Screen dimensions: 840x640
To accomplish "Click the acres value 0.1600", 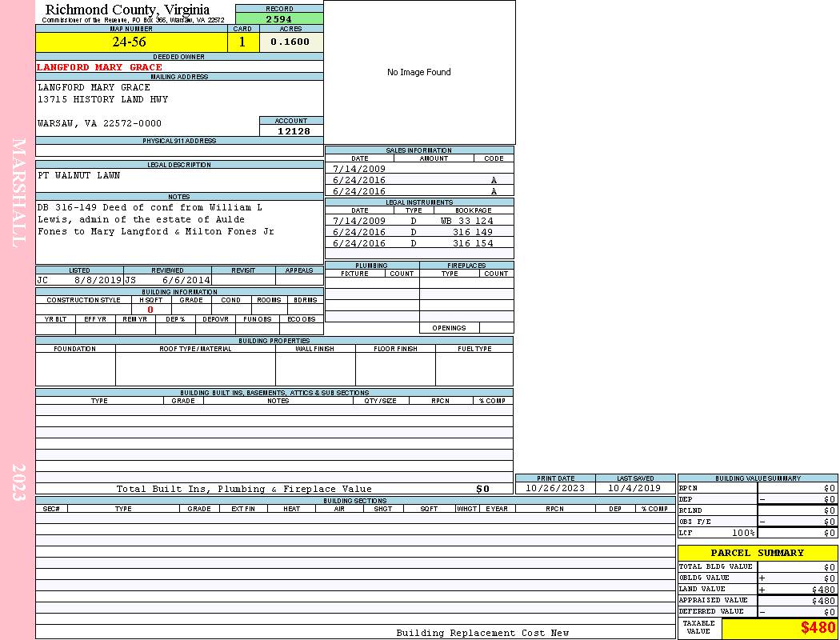I will click(290, 42).
